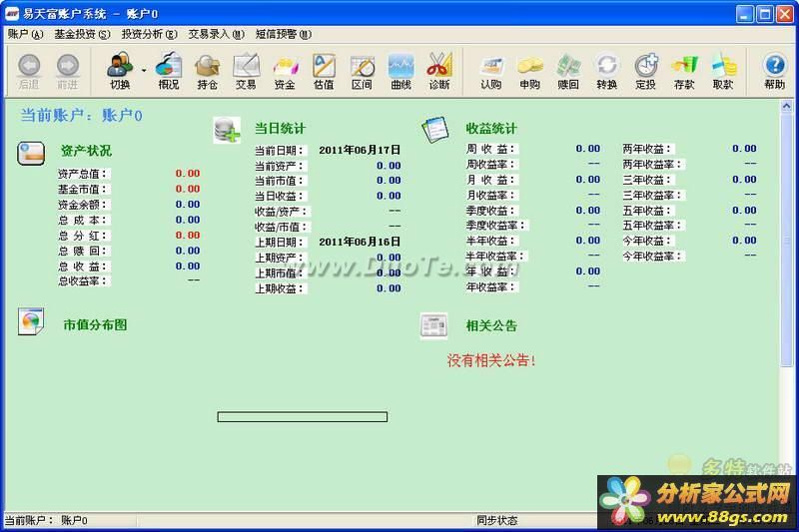Click the 收益统计 notepad icon
This screenshot has height=532, width=799.
tap(435, 130)
